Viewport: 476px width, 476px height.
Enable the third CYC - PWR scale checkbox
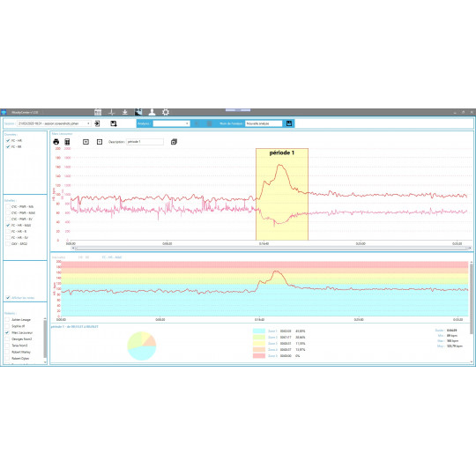(8, 219)
